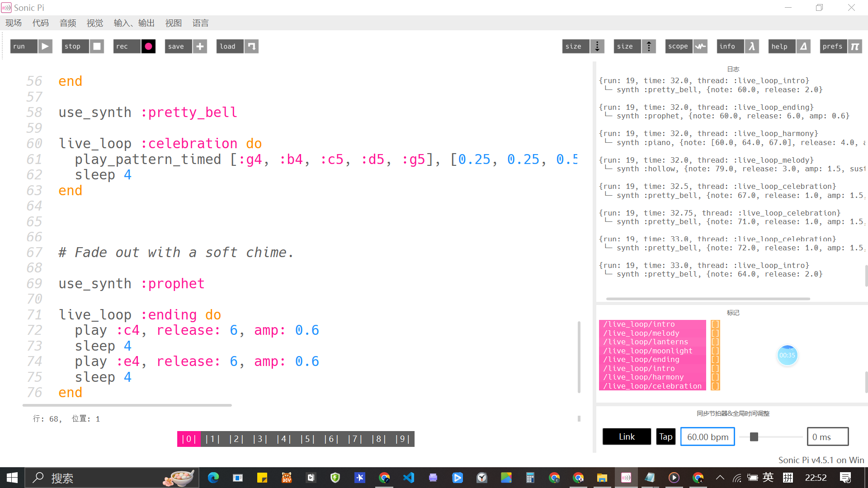The height and width of the screenshot is (488, 868).
Task: Click the Link metronome button
Action: (x=627, y=436)
